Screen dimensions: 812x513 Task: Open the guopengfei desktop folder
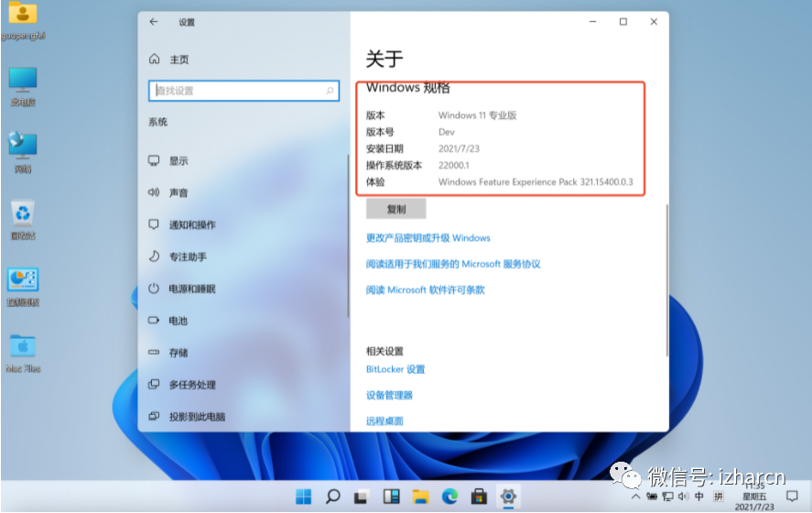[23, 21]
